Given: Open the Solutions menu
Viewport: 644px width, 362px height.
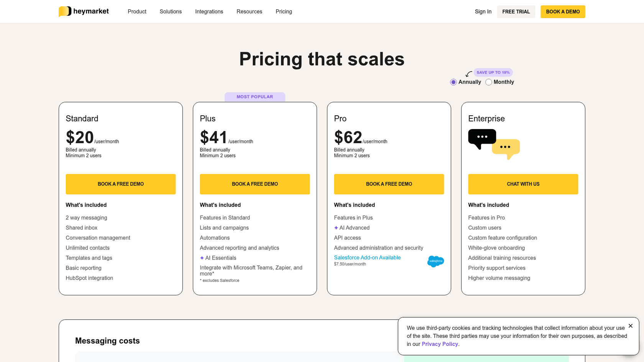Looking at the screenshot, I should tap(171, 11).
